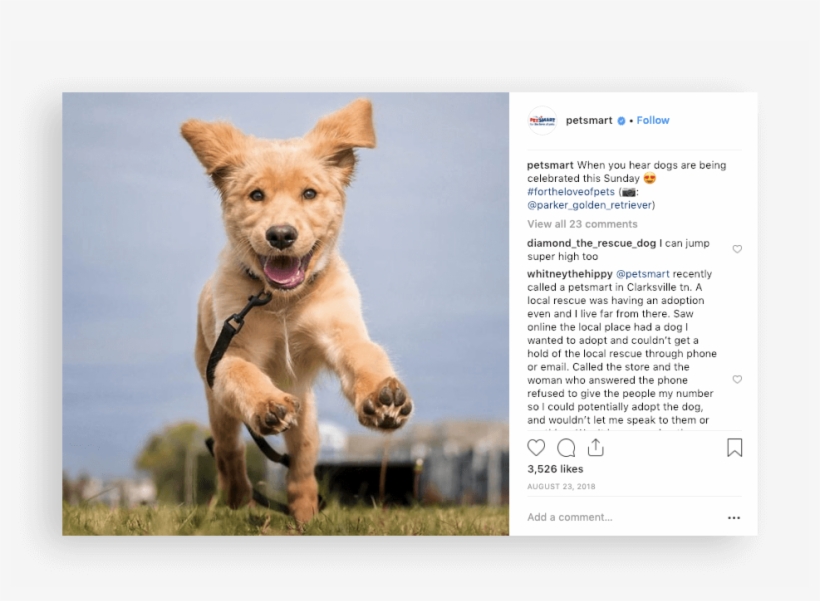Open the petsmart username in header
Viewport: 820px width, 601px height.
[589, 120]
